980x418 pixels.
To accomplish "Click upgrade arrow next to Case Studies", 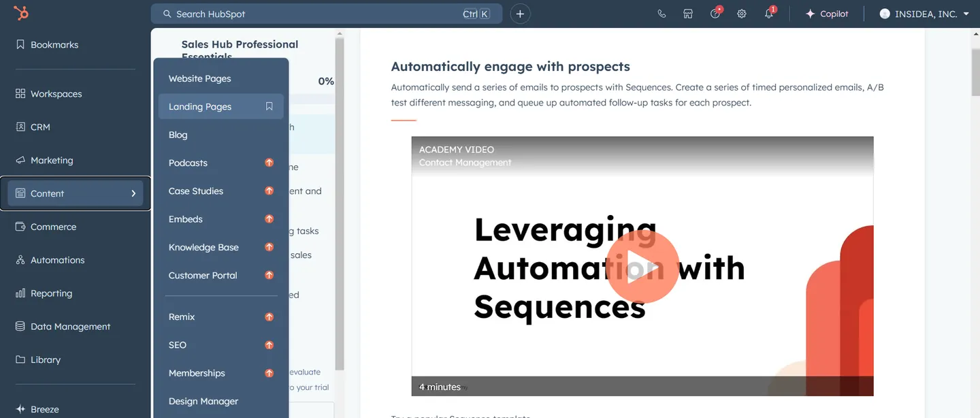I will coord(269,191).
